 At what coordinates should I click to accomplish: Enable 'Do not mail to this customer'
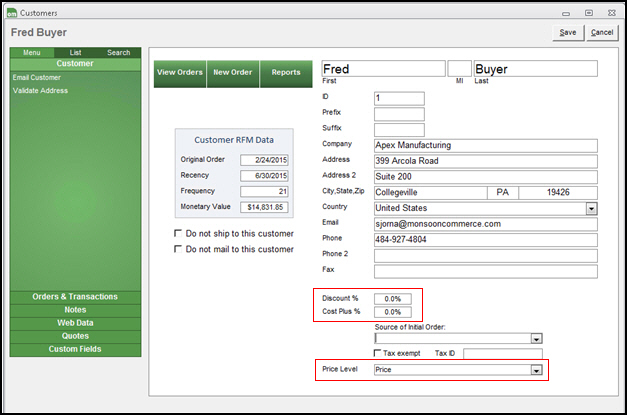click(179, 249)
